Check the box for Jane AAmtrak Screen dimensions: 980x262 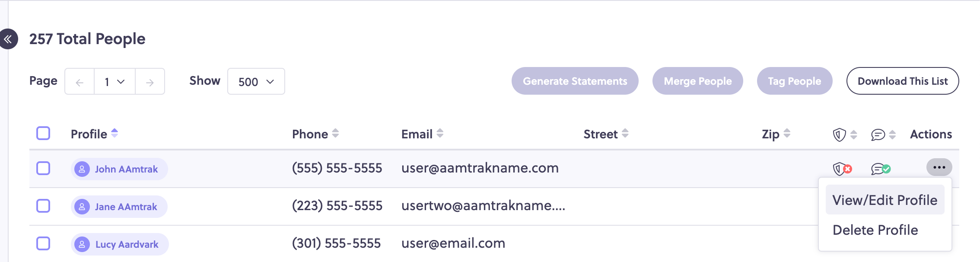(x=43, y=206)
